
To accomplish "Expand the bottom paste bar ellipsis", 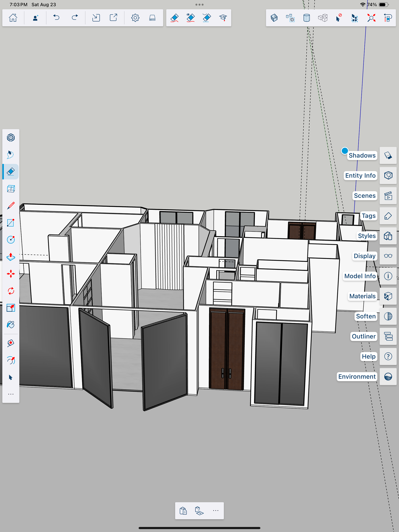I will (x=216, y=510).
